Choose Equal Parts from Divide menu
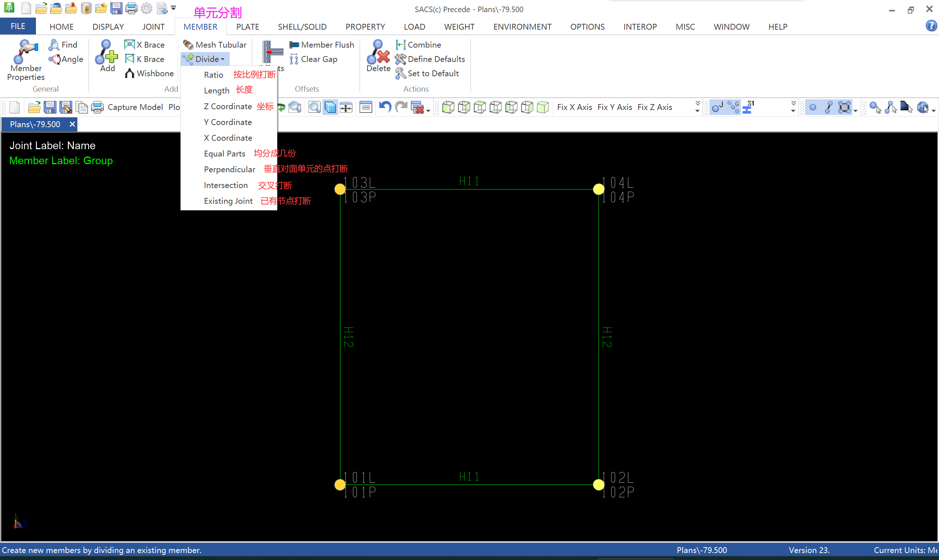This screenshot has height=560, width=939. point(224,154)
